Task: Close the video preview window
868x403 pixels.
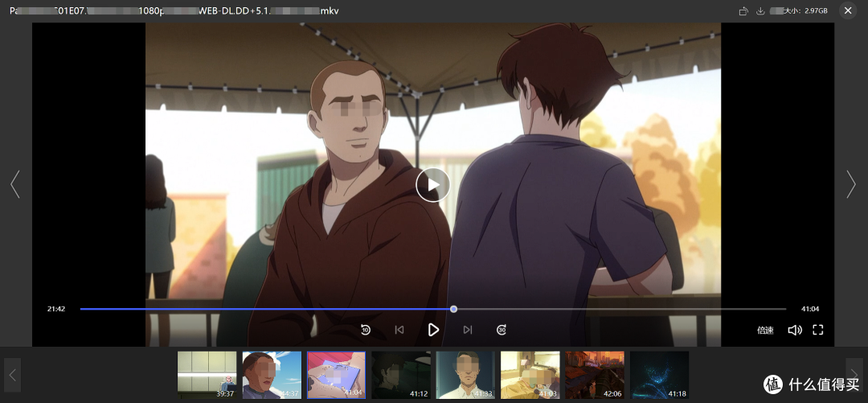Action: [848, 10]
